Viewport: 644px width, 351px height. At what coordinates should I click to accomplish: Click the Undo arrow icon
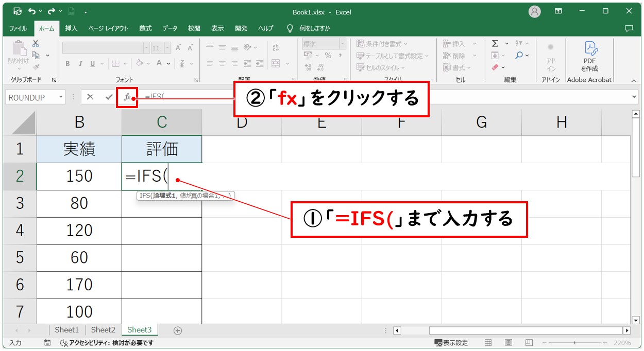point(31,10)
